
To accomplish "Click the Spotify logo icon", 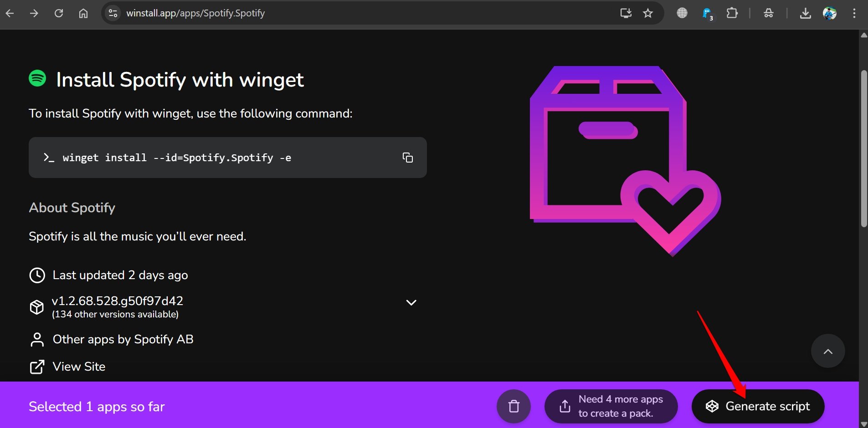I will click(x=37, y=78).
